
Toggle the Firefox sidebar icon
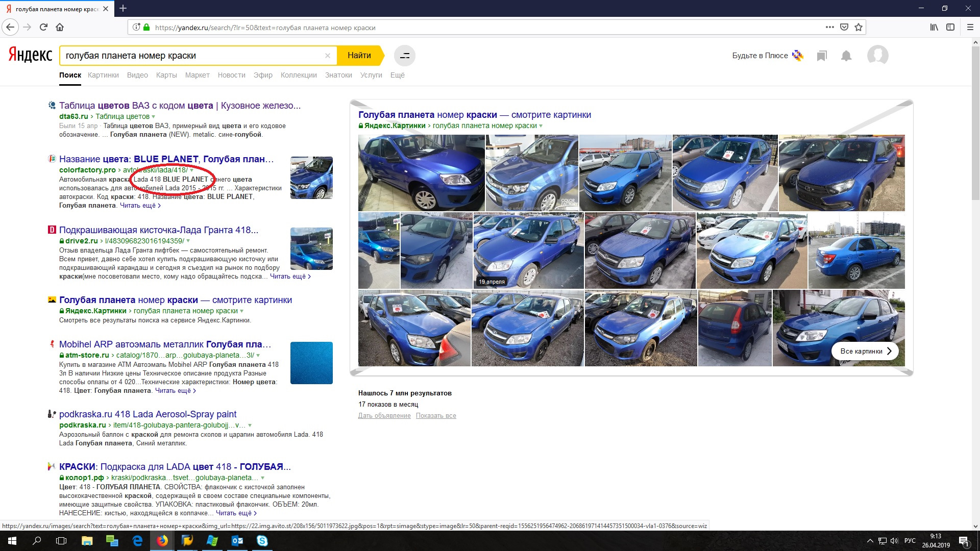(950, 27)
